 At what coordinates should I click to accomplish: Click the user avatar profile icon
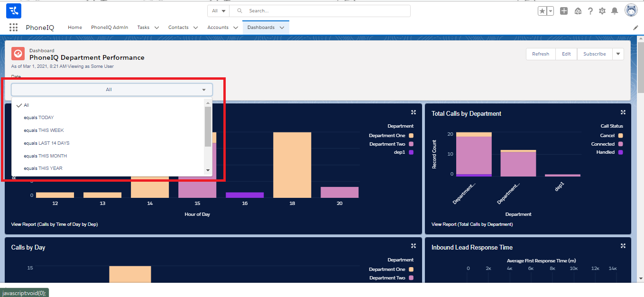pyautogui.click(x=631, y=10)
